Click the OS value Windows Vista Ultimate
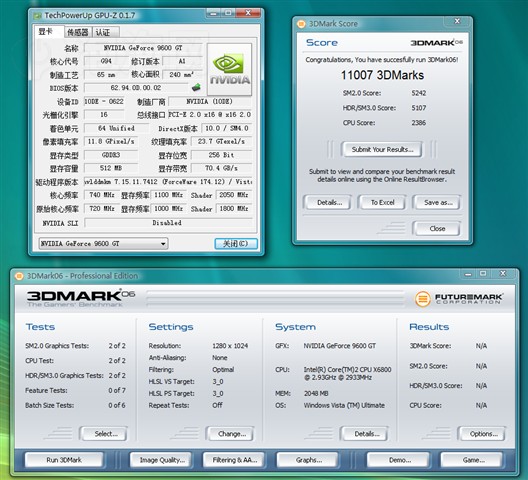Image resolution: width=528 pixels, height=480 pixels. coord(344,405)
